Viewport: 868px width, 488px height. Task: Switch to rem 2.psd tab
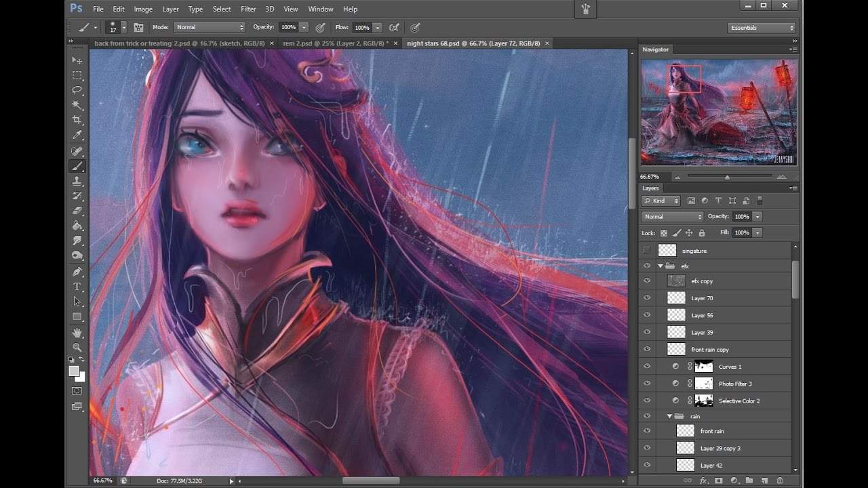tap(336, 43)
